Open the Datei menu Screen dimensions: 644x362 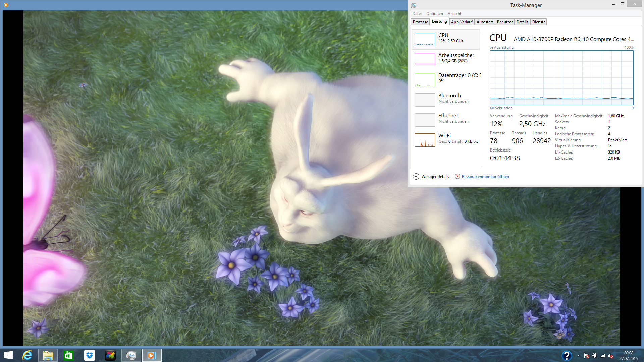click(x=417, y=14)
